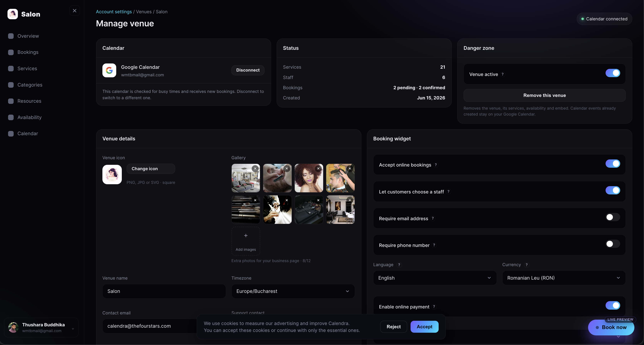Click the Google Calendar logo icon
Image resolution: width=644 pixels, height=345 pixels.
pos(109,70)
